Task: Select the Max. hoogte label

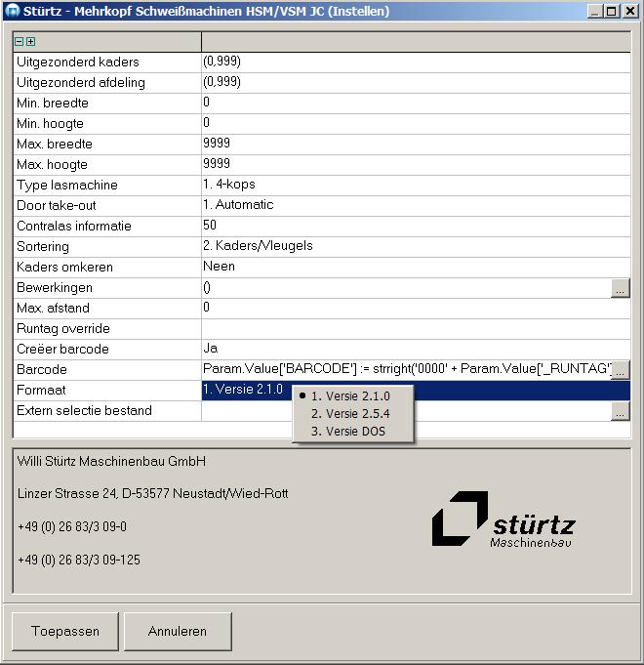Action: tap(52, 164)
